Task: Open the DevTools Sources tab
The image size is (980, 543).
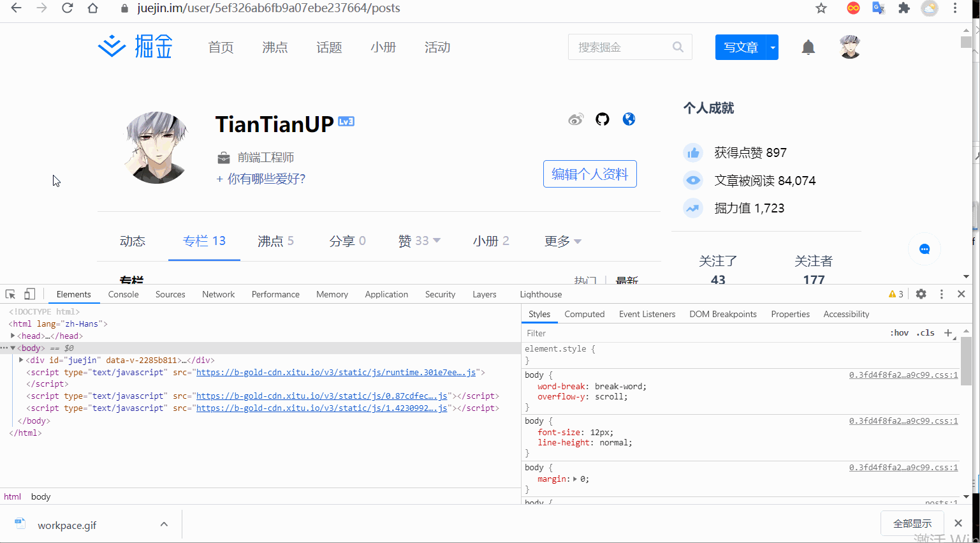Action: click(x=170, y=294)
